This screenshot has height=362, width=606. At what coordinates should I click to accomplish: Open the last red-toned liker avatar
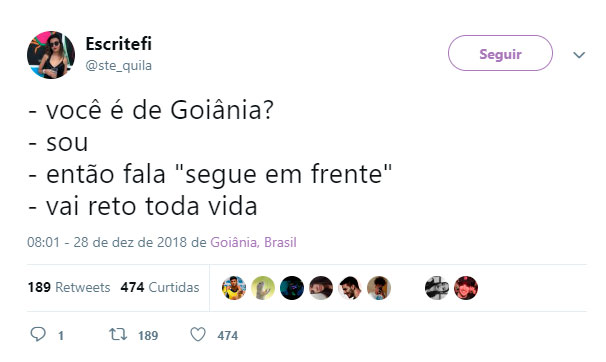[x=466, y=288]
